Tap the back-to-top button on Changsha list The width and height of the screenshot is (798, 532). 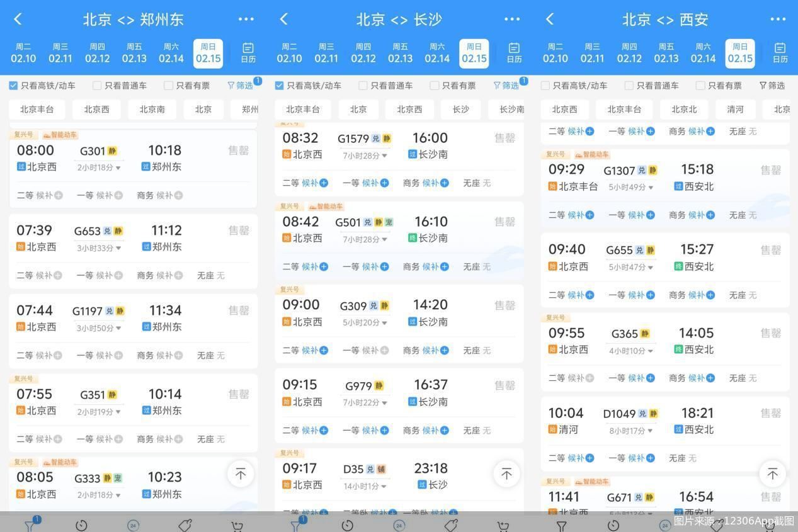[506, 473]
